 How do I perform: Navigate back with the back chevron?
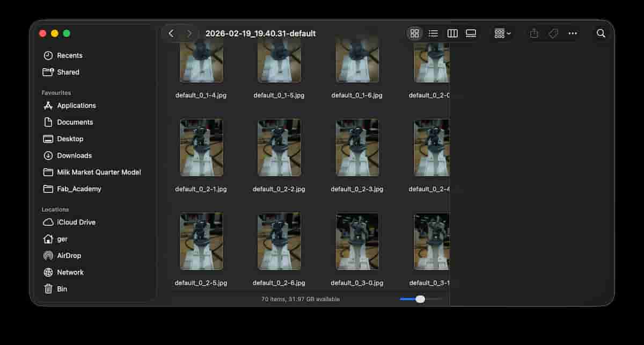(171, 33)
